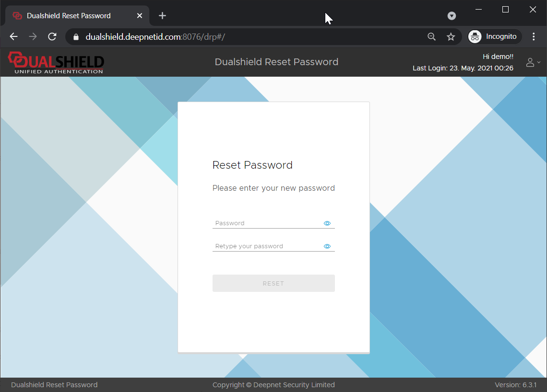Toggle visibility of the retyped password
The image size is (547, 392).
coord(327,246)
